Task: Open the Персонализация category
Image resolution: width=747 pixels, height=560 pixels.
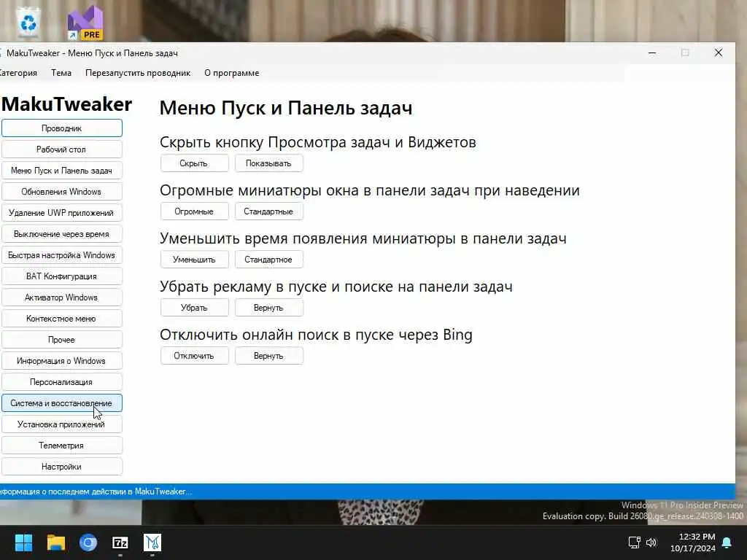Action: click(x=62, y=382)
